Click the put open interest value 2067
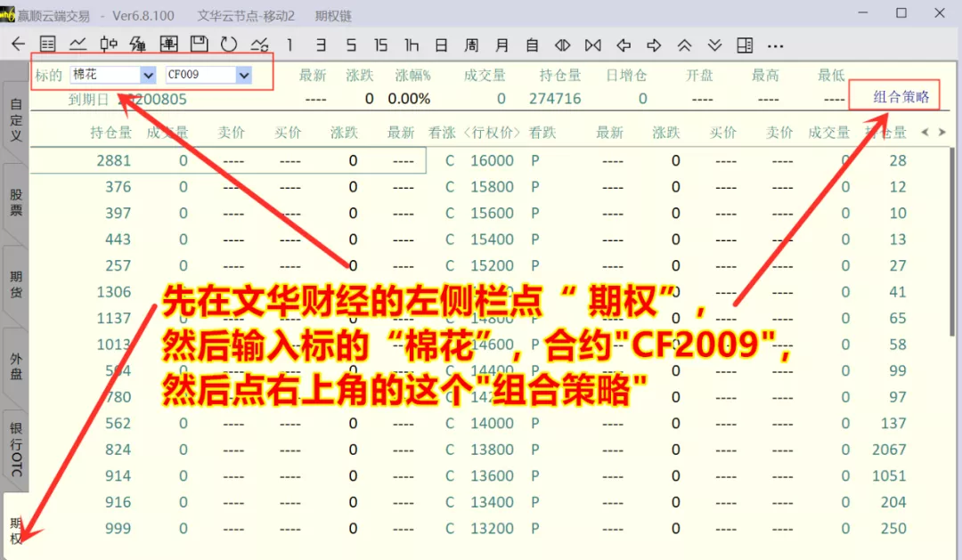The height and width of the screenshot is (560, 962). click(x=889, y=450)
